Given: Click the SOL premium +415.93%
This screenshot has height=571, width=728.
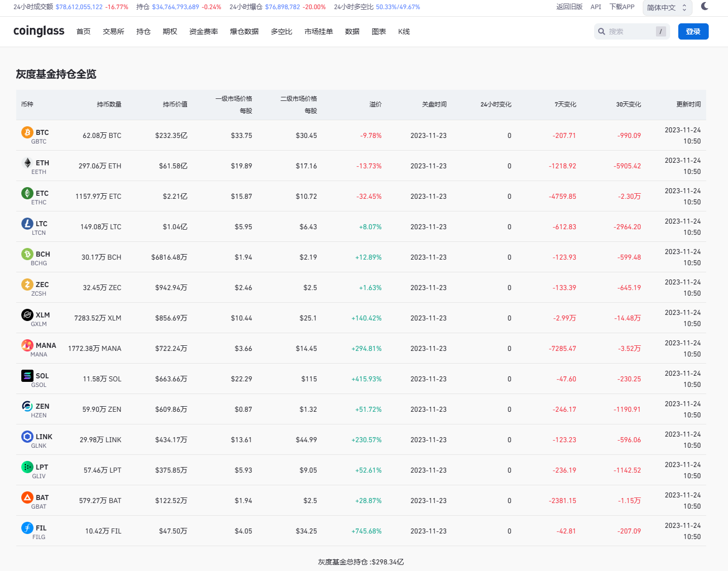Looking at the screenshot, I should (366, 379).
